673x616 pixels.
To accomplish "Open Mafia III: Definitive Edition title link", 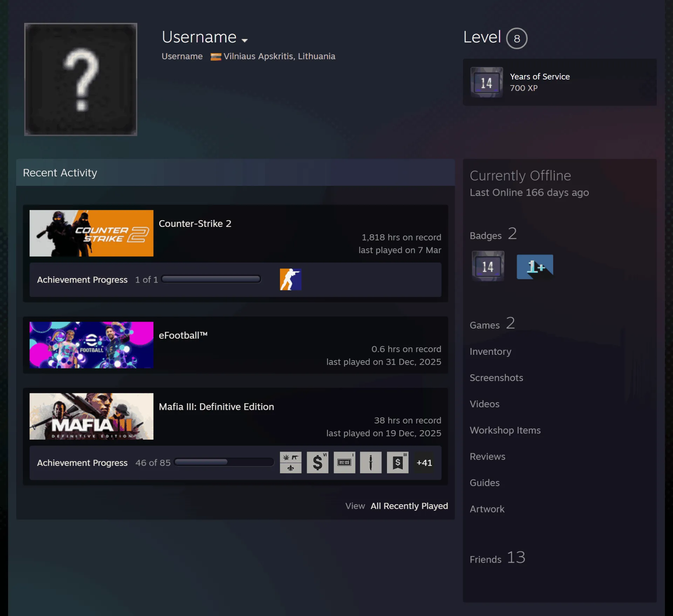I will point(216,407).
